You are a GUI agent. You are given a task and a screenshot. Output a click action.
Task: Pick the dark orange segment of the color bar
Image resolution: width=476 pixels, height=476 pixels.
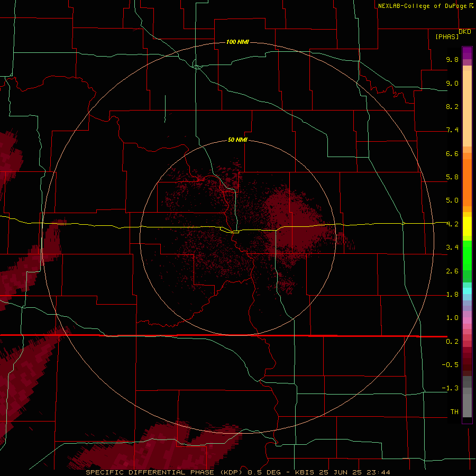(467, 183)
